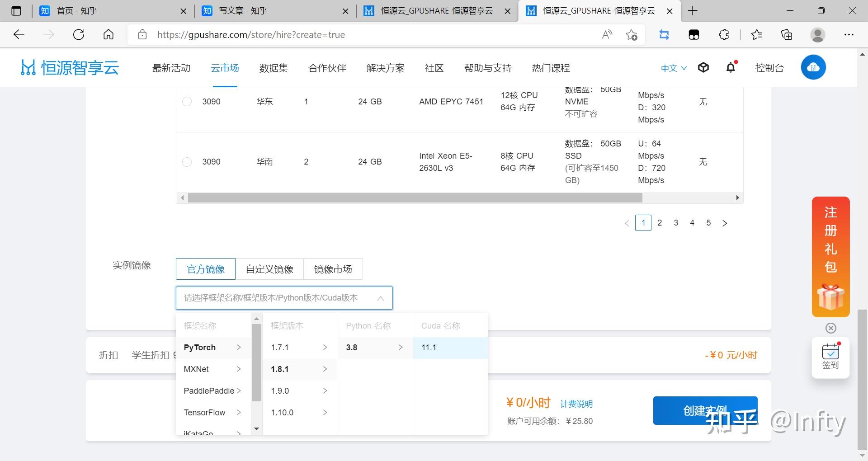Select Python version 3.8
The width and height of the screenshot is (868, 461).
coord(375,348)
